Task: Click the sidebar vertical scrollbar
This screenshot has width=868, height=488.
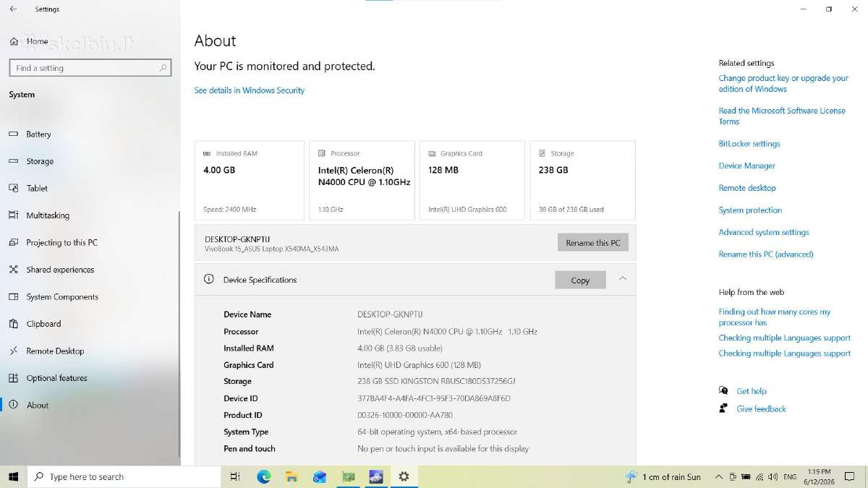Action: pyautogui.click(x=179, y=333)
